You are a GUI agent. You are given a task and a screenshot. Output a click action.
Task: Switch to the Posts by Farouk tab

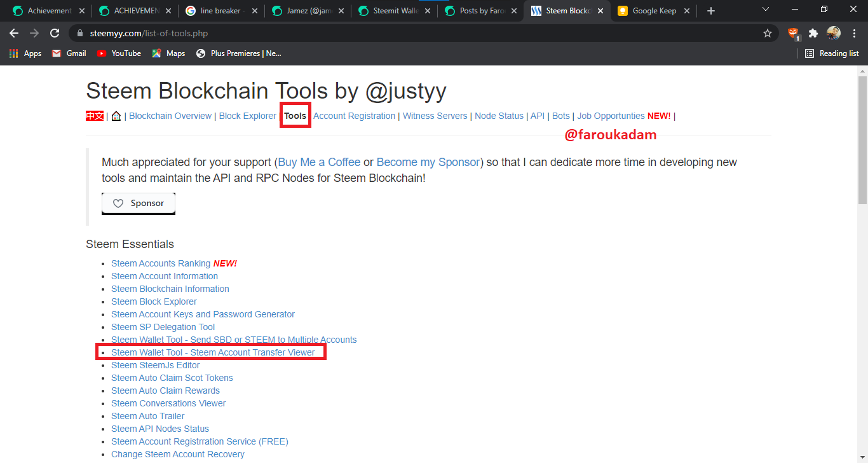480,11
